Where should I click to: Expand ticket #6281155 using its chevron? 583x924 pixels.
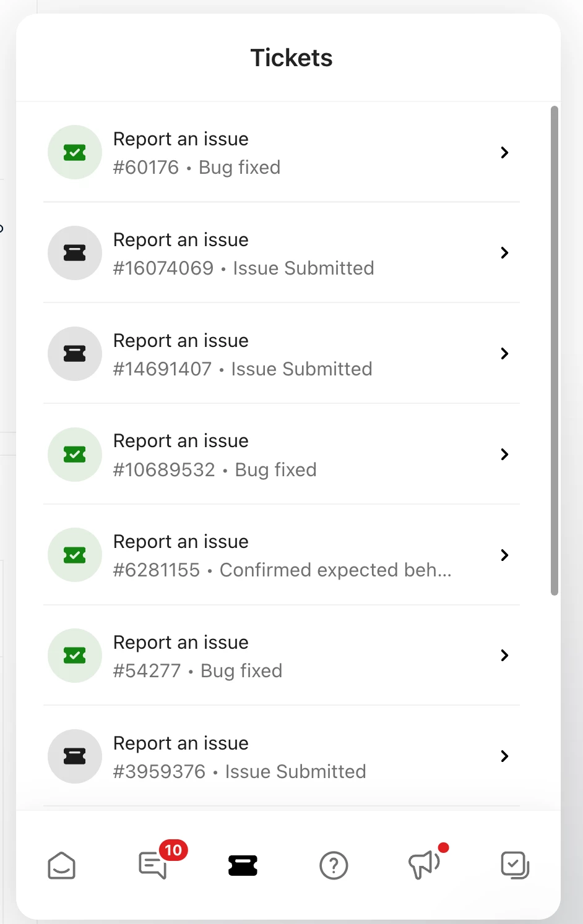point(505,555)
